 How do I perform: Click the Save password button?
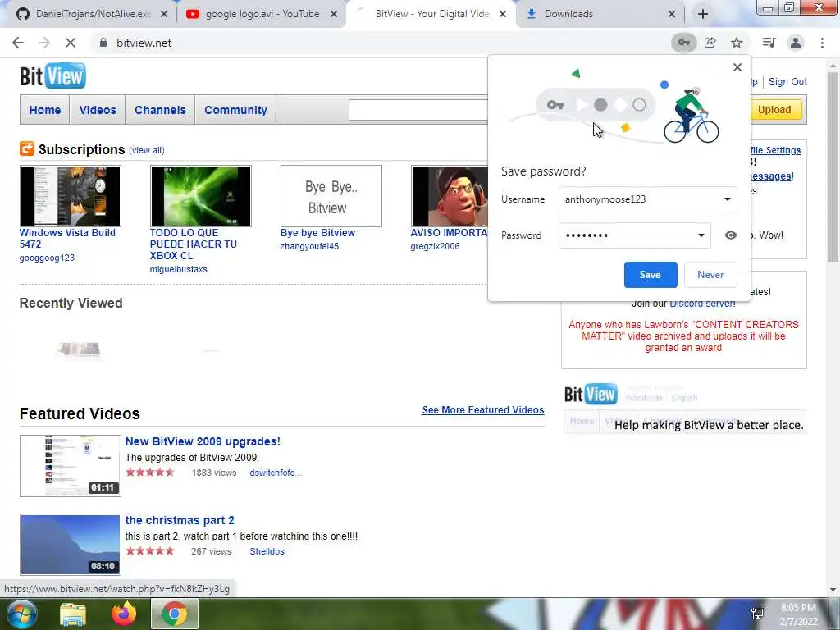[x=651, y=275]
